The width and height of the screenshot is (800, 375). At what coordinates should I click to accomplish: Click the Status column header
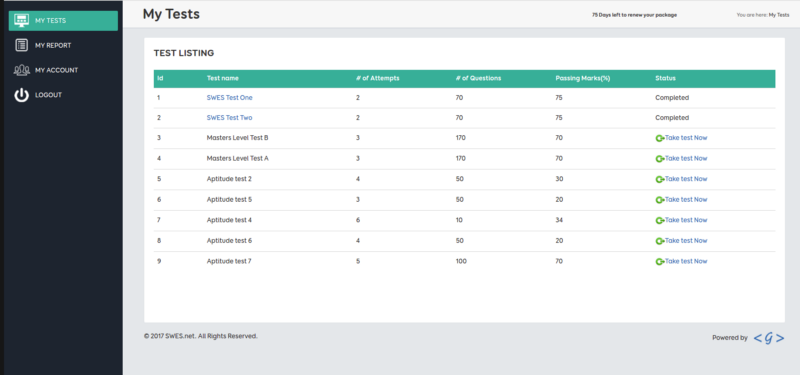(665, 79)
